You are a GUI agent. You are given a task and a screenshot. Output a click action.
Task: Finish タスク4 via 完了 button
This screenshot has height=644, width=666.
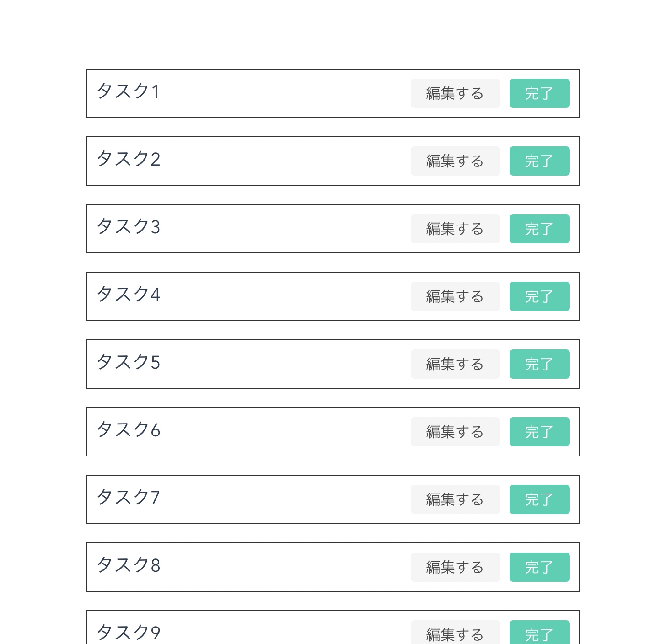point(539,296)
